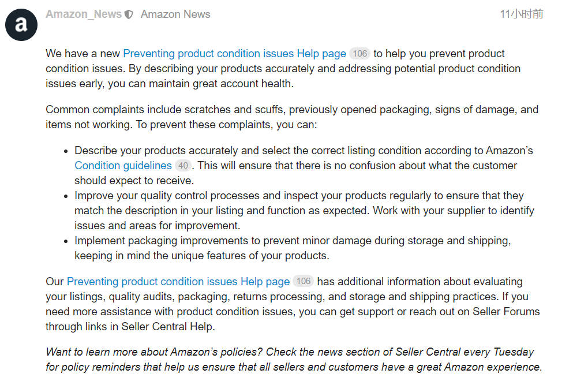The height and width of the screenshot is (392, 588).
Task: Click the 11小时前 post timestamp
Action: point(521,14)
